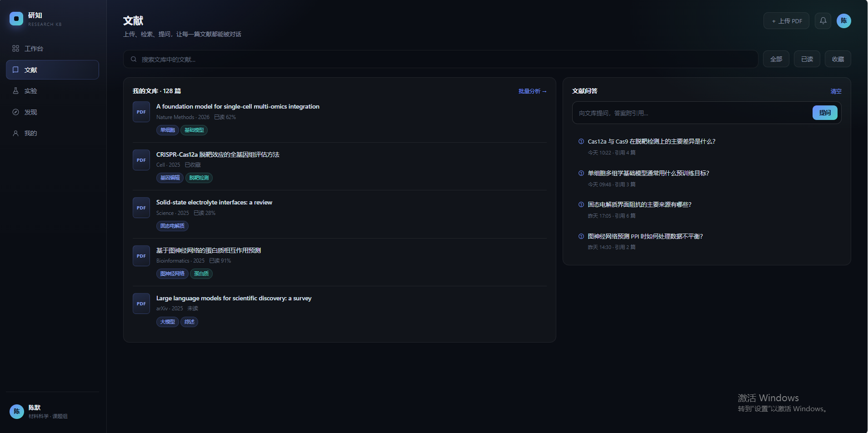Click the 研知 app logo icon

pyautogui.click(x=16, y=19)
